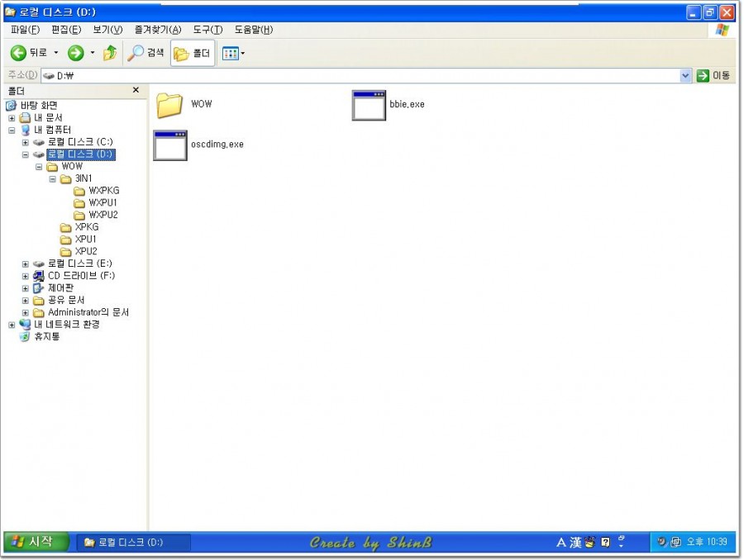Expand the CD 드라이브 (F:) node
This screenshot has height=560, width=744.
click(26, 276)
